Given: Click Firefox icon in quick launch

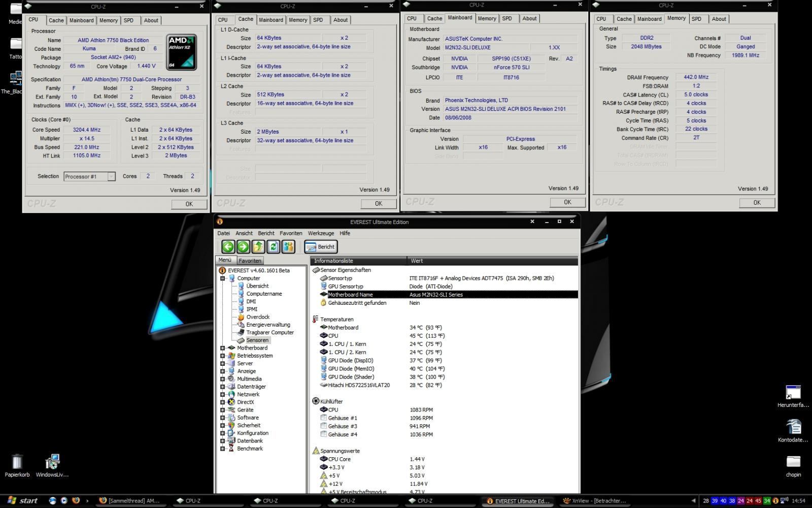Looking at the screenshot, I should [x=76, y=500].
